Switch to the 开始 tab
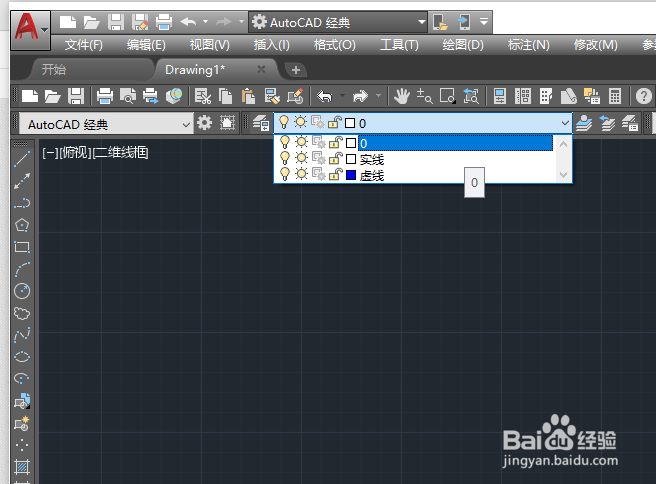This screenshot has height=484, width=656. click(54, 69)
